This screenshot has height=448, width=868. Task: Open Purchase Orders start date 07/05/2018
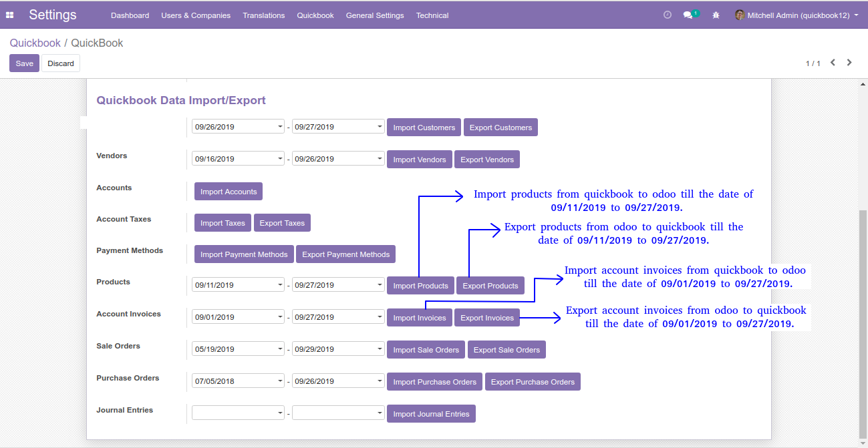coord(238,381)
